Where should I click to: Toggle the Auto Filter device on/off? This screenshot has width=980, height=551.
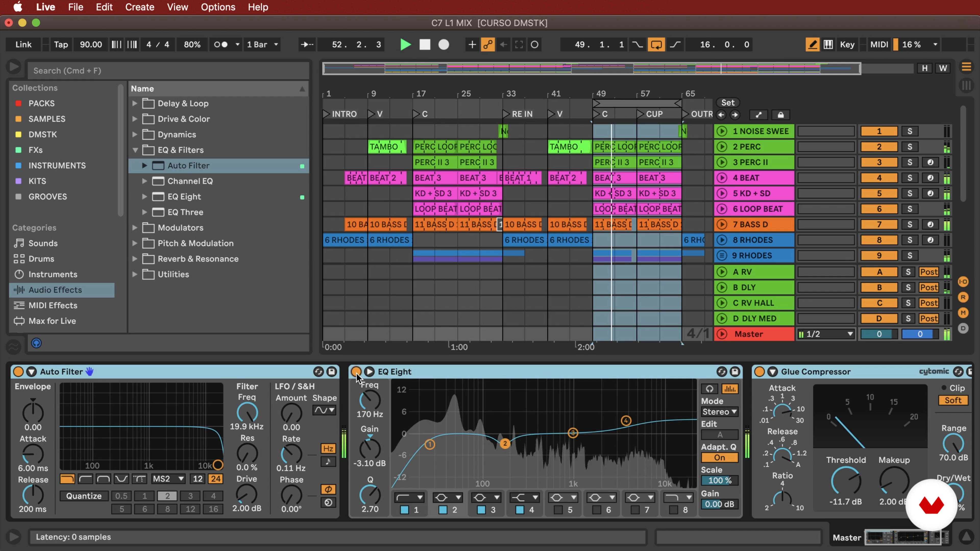pyautogui.click(x=18, y=371)
